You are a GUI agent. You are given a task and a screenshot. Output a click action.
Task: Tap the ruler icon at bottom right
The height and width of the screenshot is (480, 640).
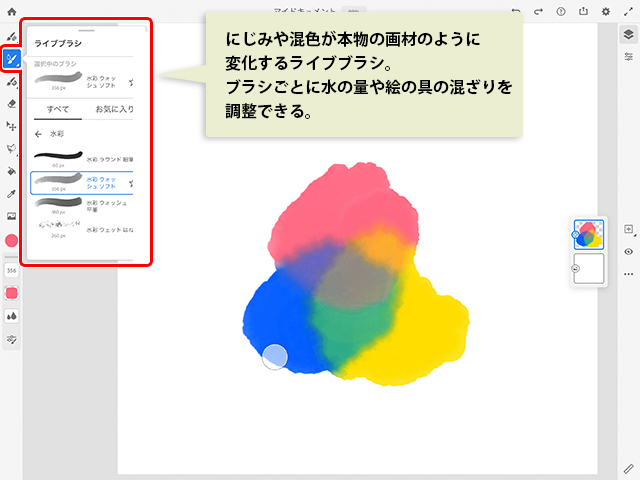pos(629,469)
